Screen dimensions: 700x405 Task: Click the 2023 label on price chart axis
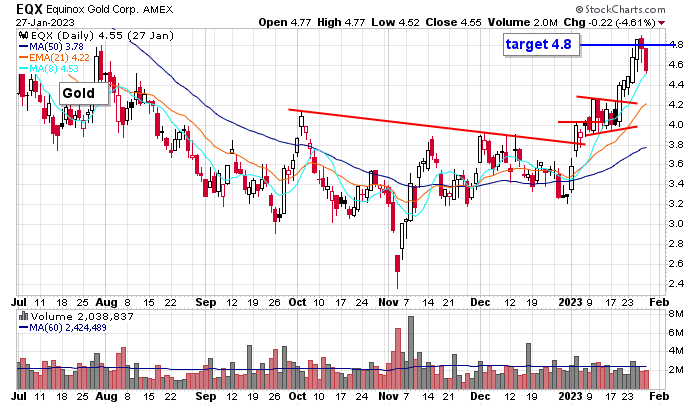click(x=571, y=302)
